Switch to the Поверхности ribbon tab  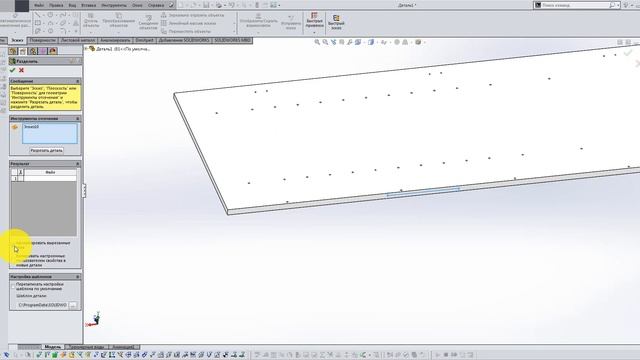(42, 40)
